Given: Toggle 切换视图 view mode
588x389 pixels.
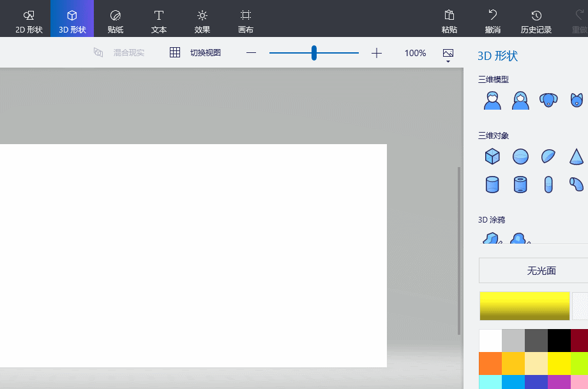Looking at the screenshot, I should [x=195, y=53].
